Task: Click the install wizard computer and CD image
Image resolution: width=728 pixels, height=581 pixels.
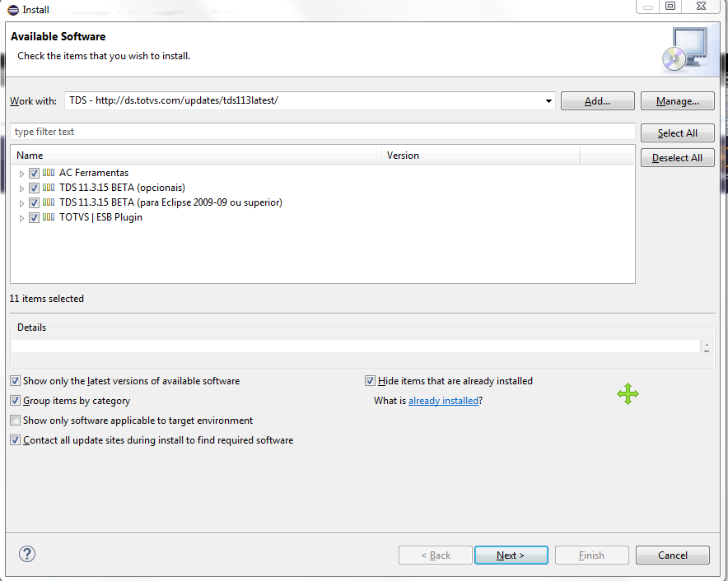Action: pos(686,49)
